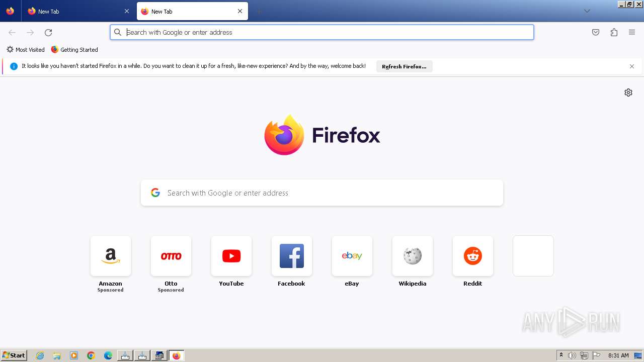Switch to active Firefox taskbar button

[x=176, y=355]
